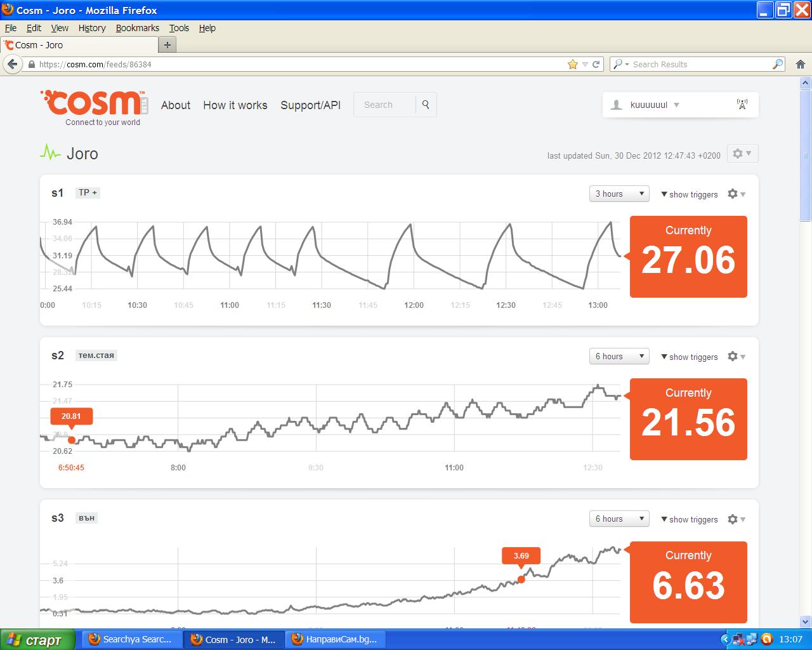Click the antenna feed icon near username
The image size is (812, 650).
coord(742,105)
